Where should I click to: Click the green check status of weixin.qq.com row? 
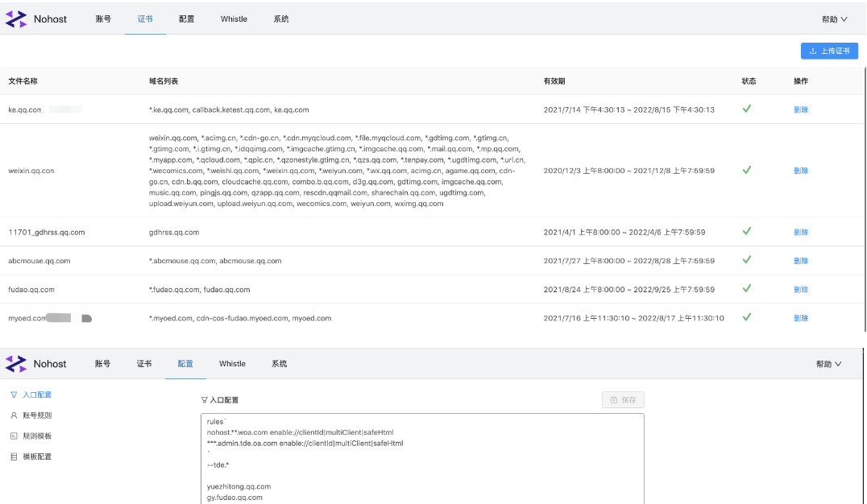(746, 170)
